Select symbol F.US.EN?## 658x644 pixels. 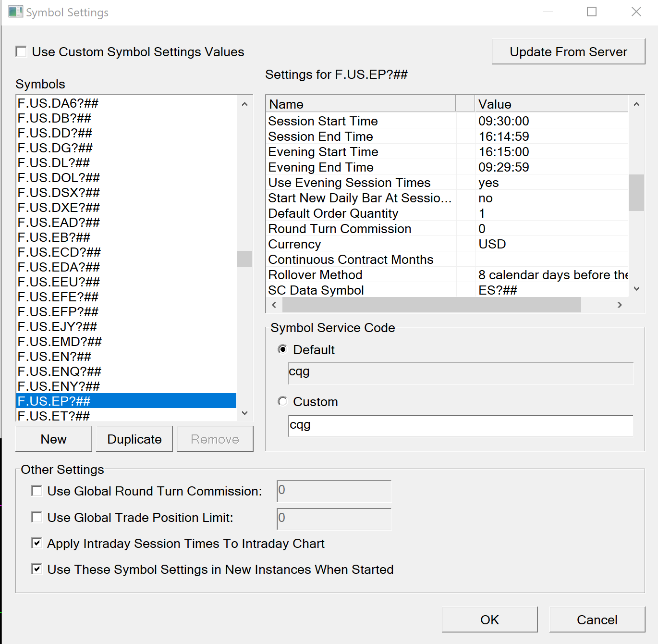(x=126, y=357)
